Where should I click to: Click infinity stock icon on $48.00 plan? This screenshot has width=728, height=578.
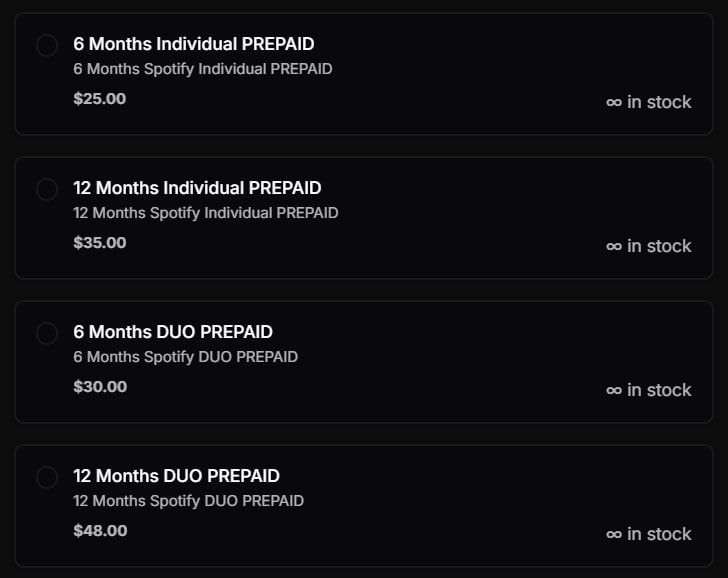[x=614, y=534]
